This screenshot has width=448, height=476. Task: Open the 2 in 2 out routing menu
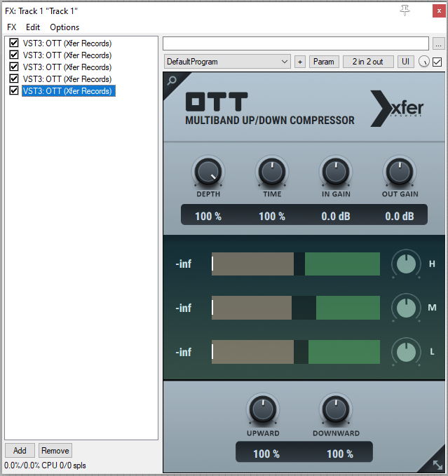[x=368, y=62]
